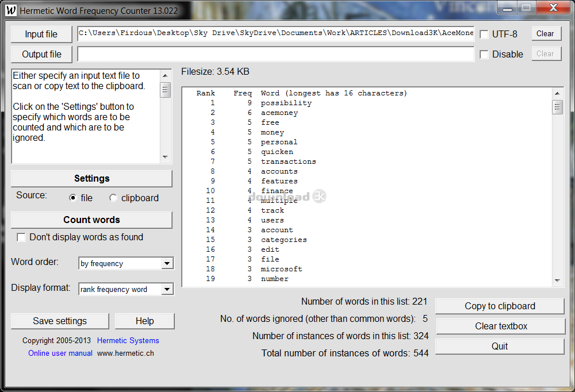Click Save settings
This screenshot has width=575, height=392.
pos(59,321)
